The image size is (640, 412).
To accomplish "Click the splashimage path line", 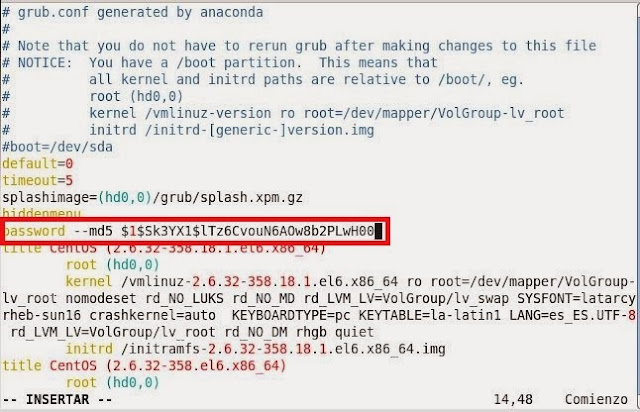I will click(152, 198).
